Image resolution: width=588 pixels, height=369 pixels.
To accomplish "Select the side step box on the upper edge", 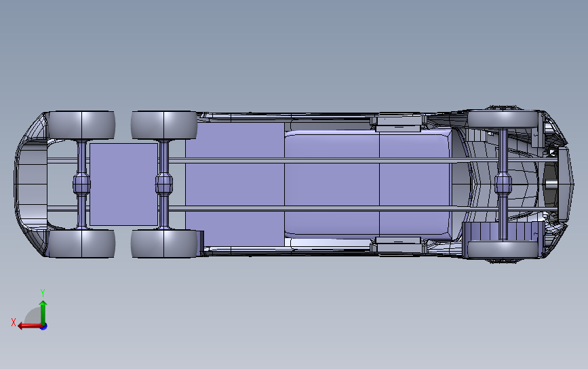I will point(398,123).
